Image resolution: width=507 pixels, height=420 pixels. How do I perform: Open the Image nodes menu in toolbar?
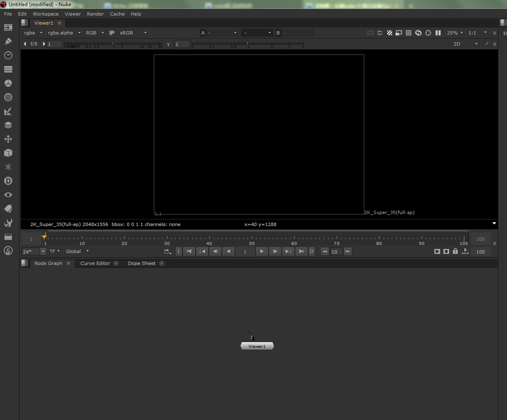coord(8,27)
